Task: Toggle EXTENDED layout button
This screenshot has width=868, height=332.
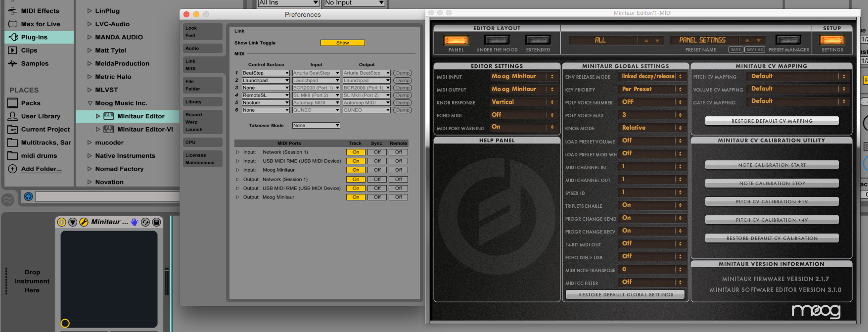Action: pyautogui.click(x=538, y=40)
